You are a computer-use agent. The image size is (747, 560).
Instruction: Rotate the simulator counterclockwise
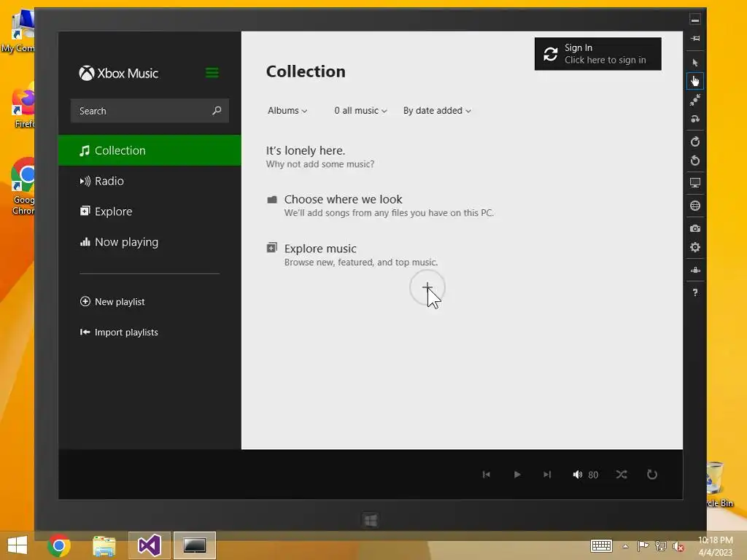[x=695, y=160]
